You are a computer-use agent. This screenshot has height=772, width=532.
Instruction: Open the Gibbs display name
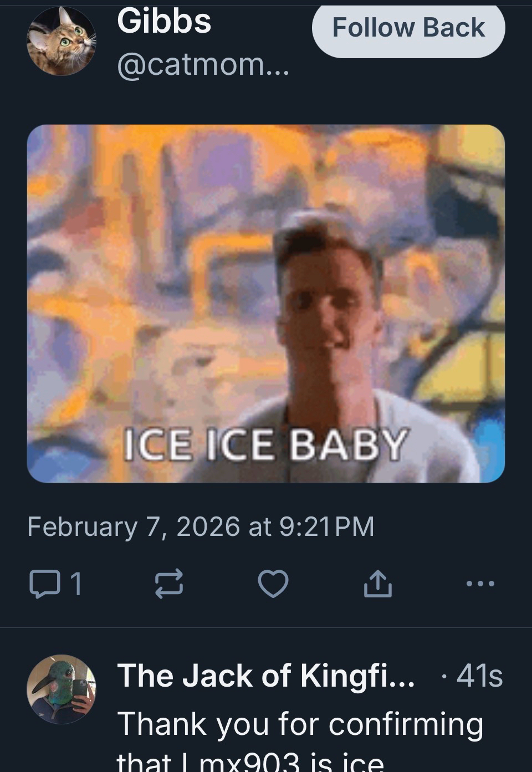pos(164,22)
